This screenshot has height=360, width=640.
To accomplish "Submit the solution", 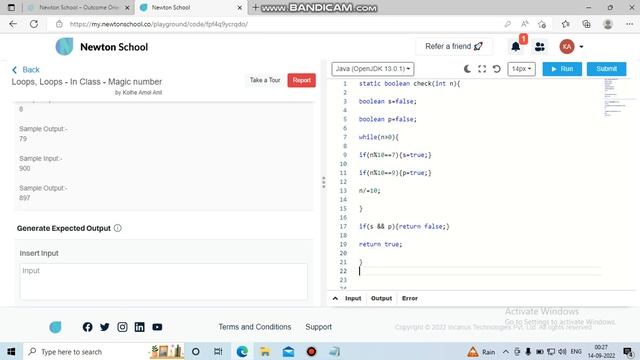I will point(606,69).
